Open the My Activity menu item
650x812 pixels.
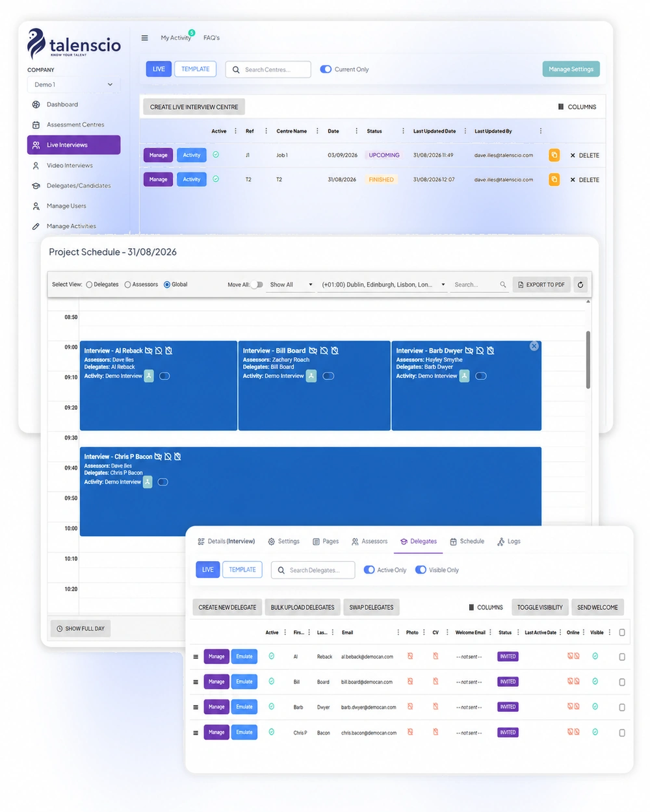176,38
